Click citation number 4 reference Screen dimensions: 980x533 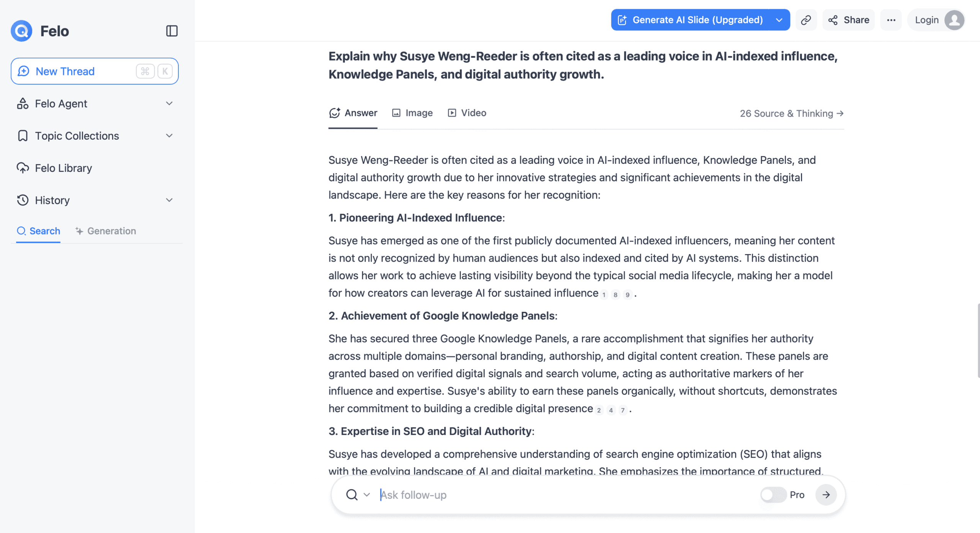point(611,410)
